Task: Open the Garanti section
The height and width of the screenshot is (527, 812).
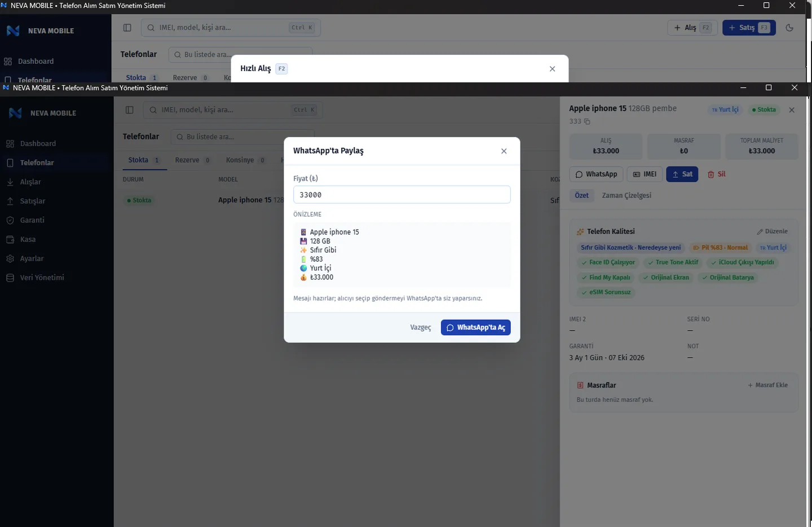Action: (32, 220)
